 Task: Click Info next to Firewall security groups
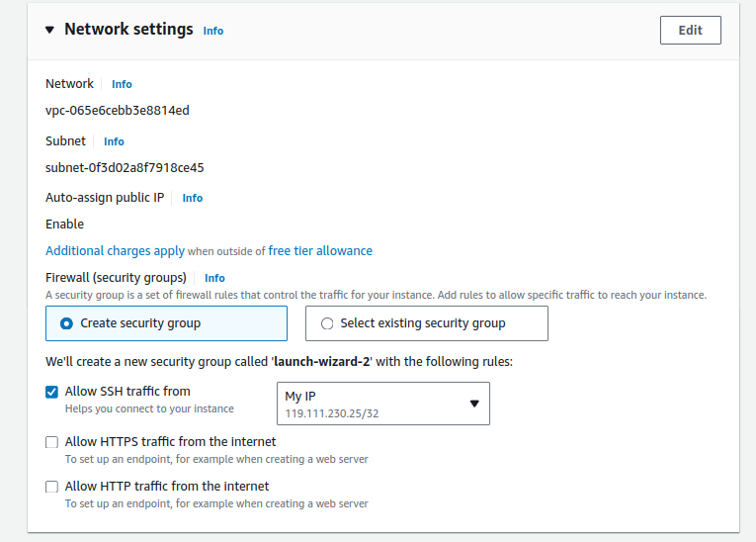click(214, 278)
